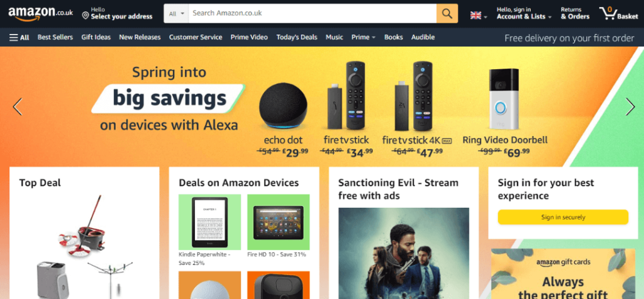
Task: Click the Search Amazon.co.uk input field
Action: click(313, 14)
